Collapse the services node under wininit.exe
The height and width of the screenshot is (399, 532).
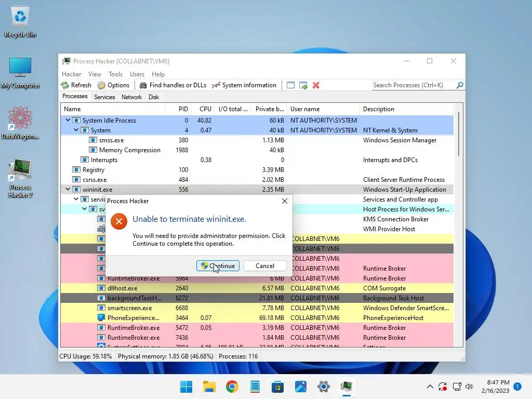pos(76,199)
